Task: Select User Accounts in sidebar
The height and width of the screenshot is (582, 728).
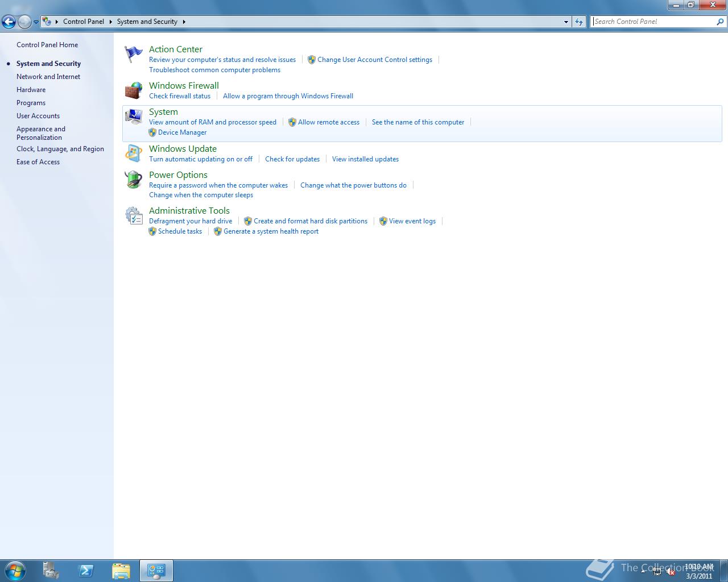Action: point(38,116)
